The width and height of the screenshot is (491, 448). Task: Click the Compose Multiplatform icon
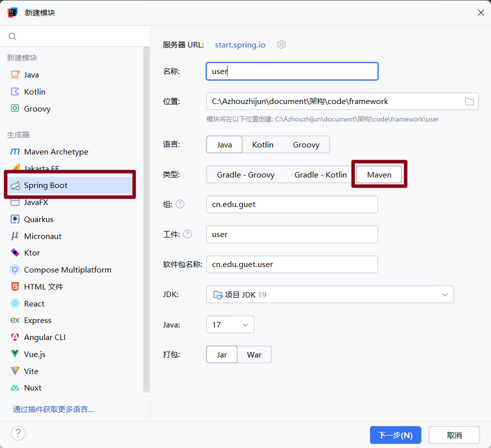(x=15, y=269)
